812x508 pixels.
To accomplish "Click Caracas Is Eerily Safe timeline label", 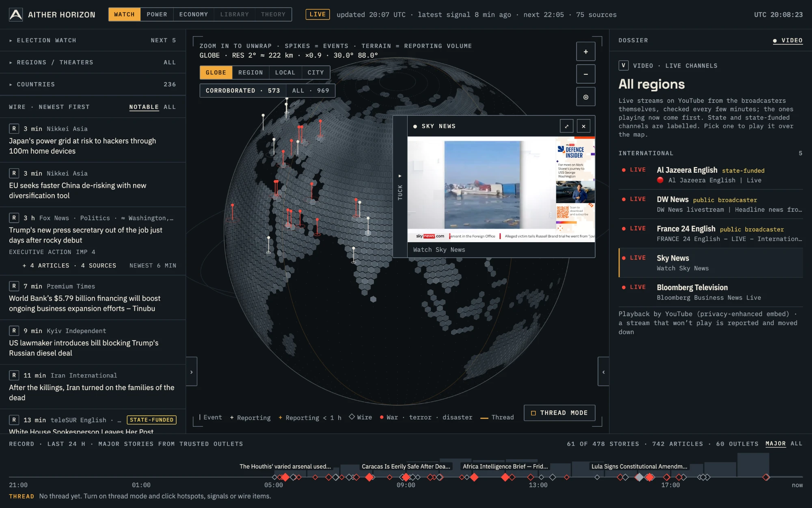I will pos(406,467).
